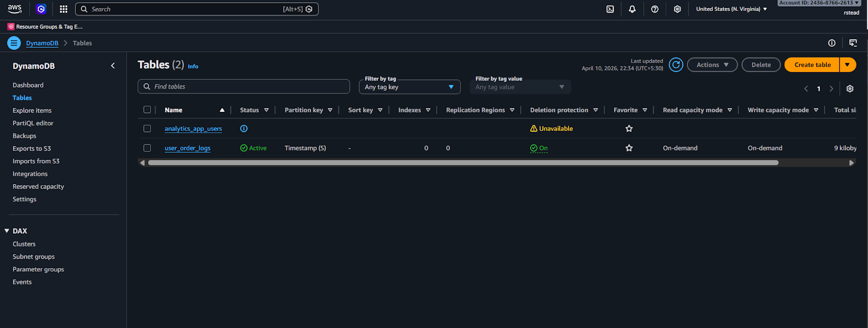Click the Create table button
Viewport: 868px width, 328px height.
pos(812,65)
